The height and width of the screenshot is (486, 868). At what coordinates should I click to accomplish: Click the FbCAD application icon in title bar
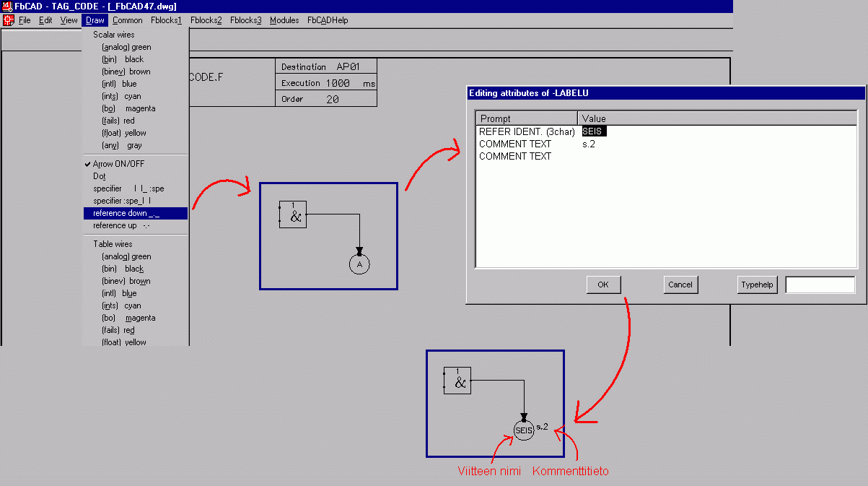(6, 6)
